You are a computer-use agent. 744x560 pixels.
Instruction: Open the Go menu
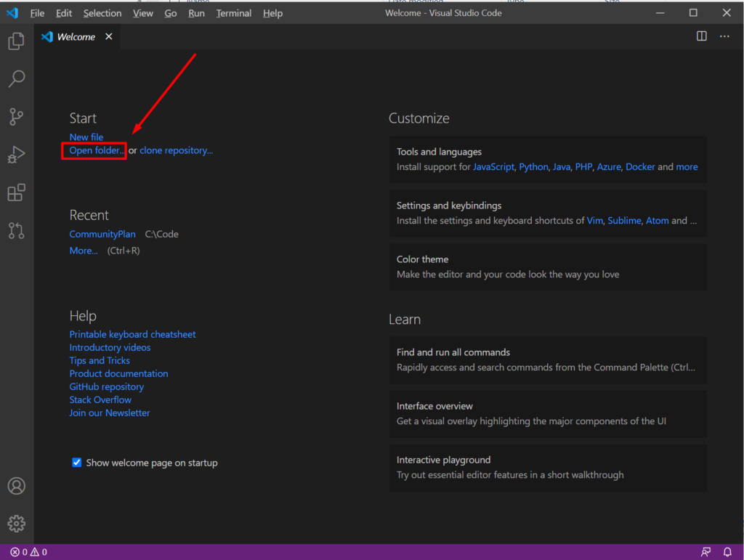pos(171,13)
